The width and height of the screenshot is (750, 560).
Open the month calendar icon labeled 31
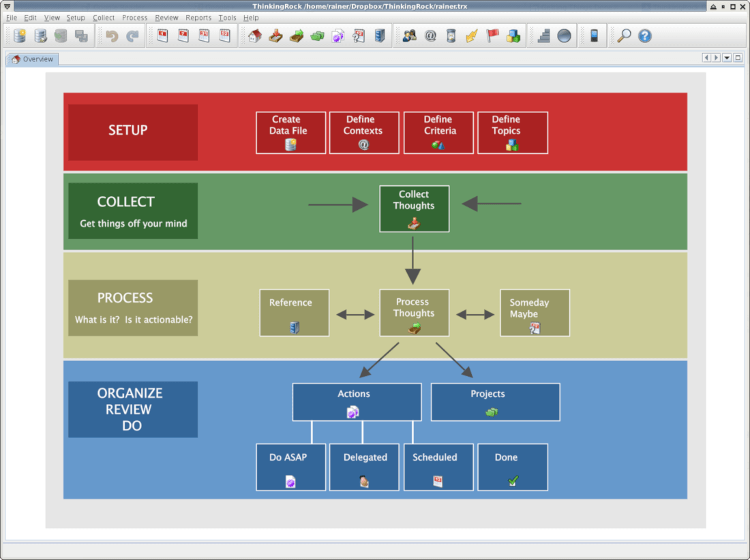tap(205, 36)
